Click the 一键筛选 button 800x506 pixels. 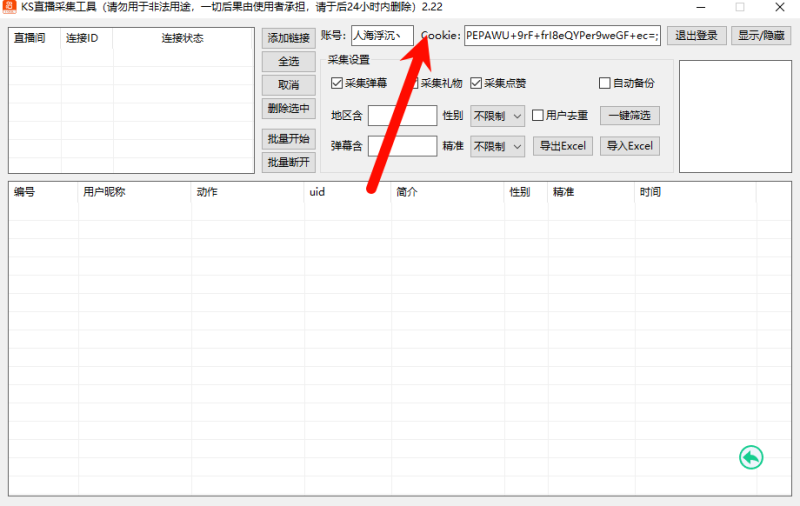[630, 115]
